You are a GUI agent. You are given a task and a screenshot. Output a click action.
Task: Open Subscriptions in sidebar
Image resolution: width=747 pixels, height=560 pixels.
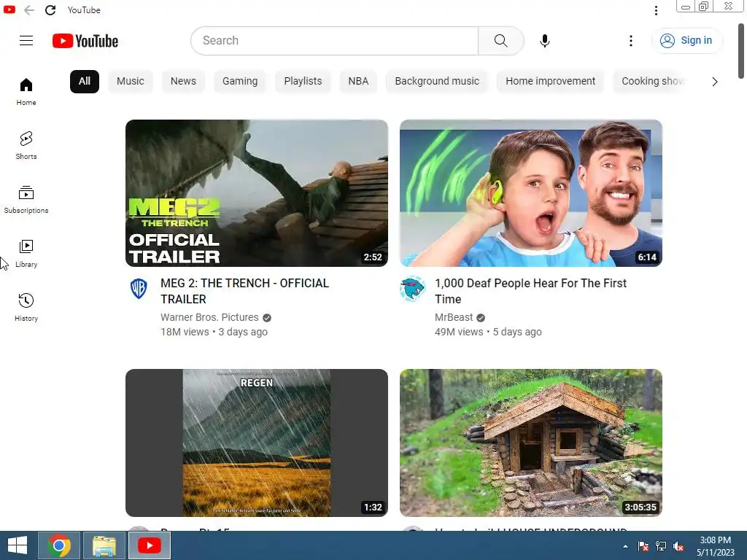[26, 200]
